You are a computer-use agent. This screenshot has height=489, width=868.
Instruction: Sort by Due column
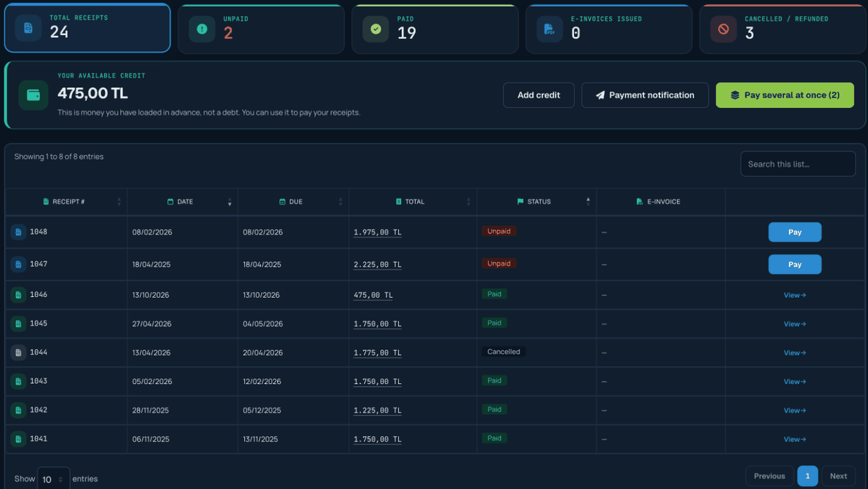293,202
